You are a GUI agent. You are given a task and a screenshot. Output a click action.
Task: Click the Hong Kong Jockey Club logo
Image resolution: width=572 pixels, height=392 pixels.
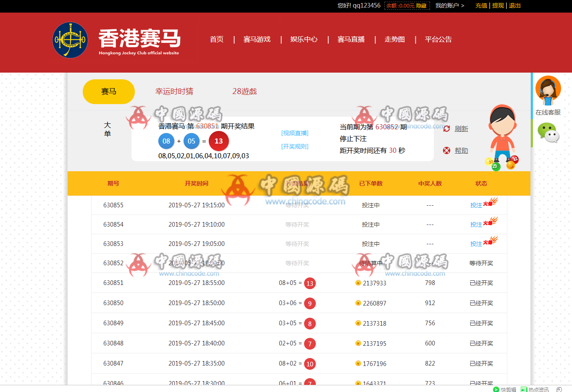click(70, 40)
